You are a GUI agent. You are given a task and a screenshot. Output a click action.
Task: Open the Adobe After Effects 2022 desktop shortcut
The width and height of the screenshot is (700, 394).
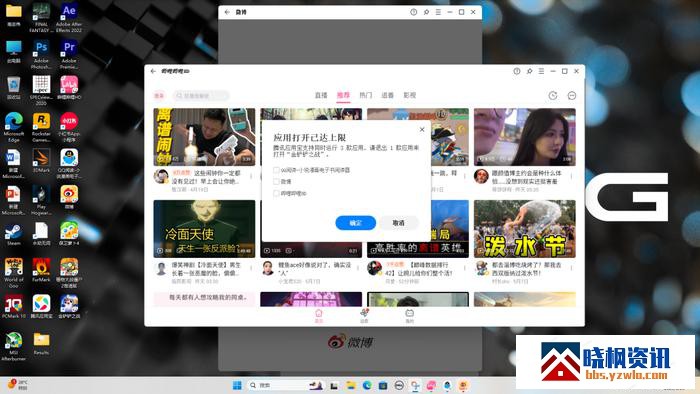pyautogui.click(x=69, y=18)
